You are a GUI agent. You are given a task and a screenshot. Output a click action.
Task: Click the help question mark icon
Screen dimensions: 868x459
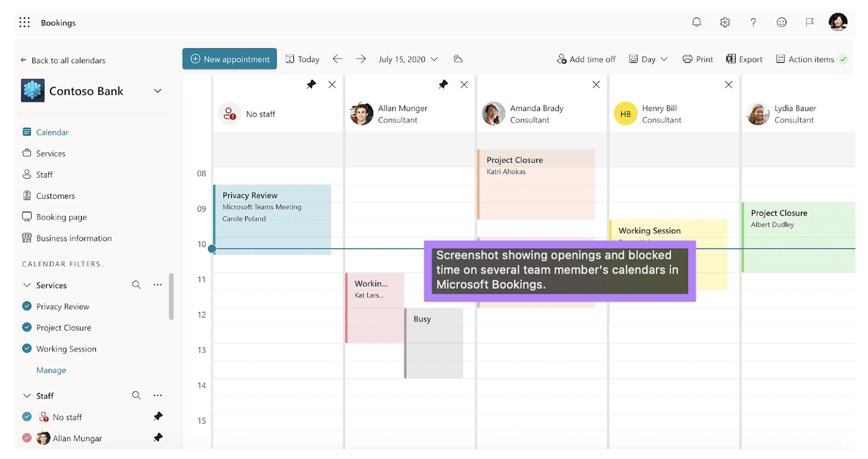click(753, 22)
